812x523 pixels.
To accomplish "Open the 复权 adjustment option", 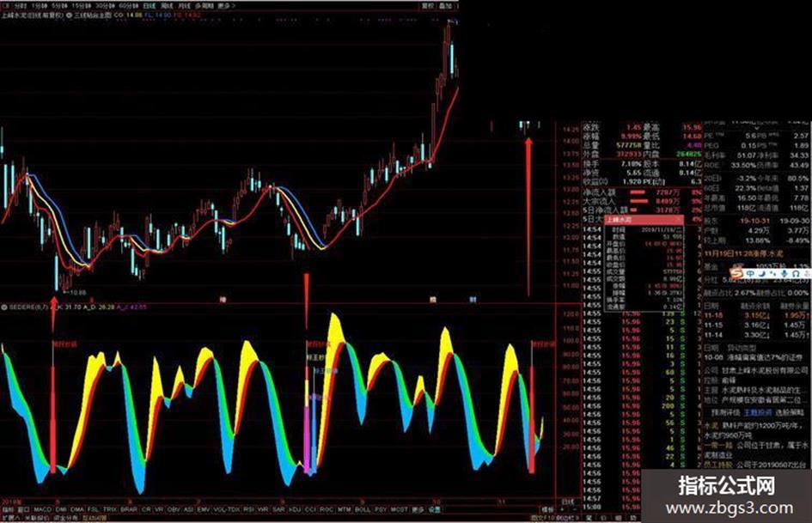I will [x=428, y=6].
